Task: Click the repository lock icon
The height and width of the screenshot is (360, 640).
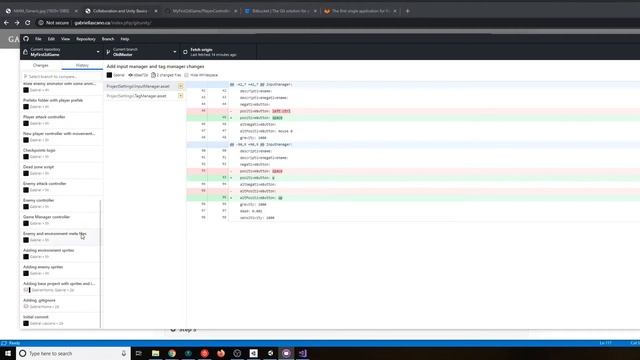Action: click(x=25, y=52)
